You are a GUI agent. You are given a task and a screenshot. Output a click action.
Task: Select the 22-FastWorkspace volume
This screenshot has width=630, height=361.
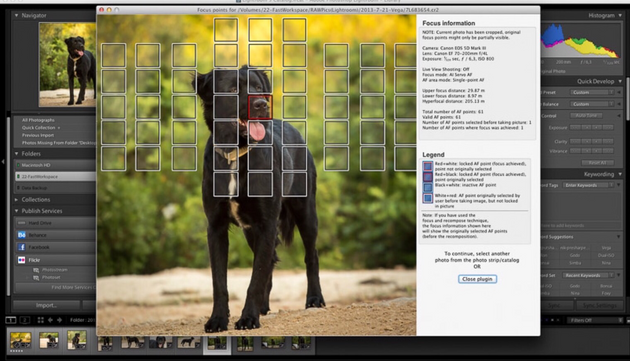(55, 176)
